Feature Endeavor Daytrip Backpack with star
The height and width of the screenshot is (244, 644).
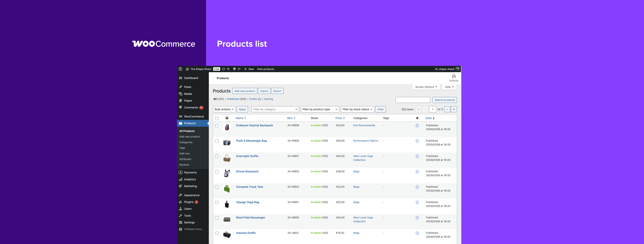[417, 126]
